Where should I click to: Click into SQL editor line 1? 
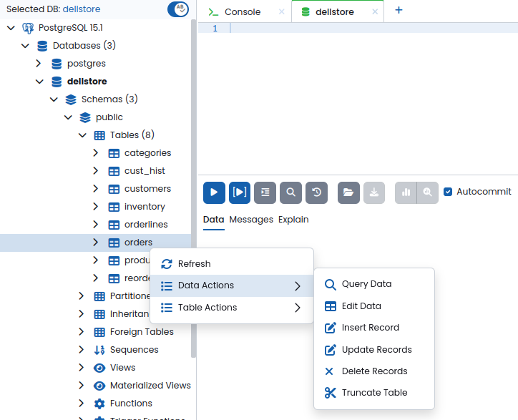point(373,28)
